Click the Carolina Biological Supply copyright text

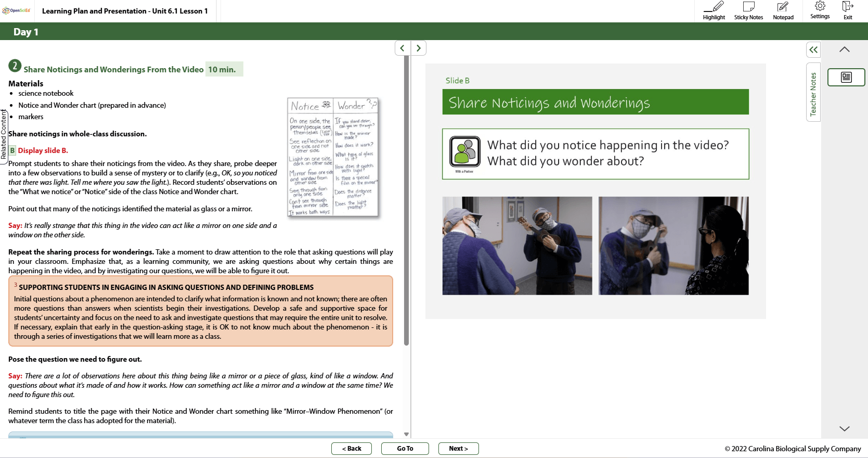pyautogui.click(x=793, y=449)
